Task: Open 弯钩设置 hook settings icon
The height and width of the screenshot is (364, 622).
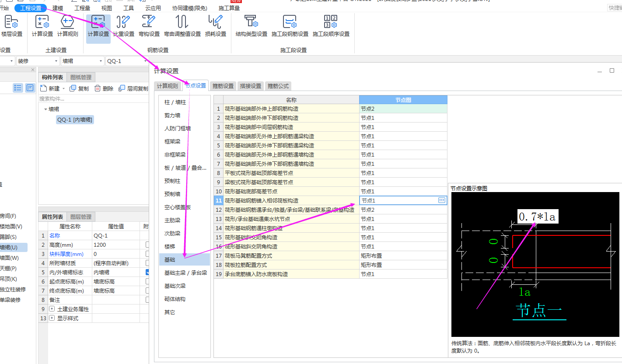Action: (149, 22)
